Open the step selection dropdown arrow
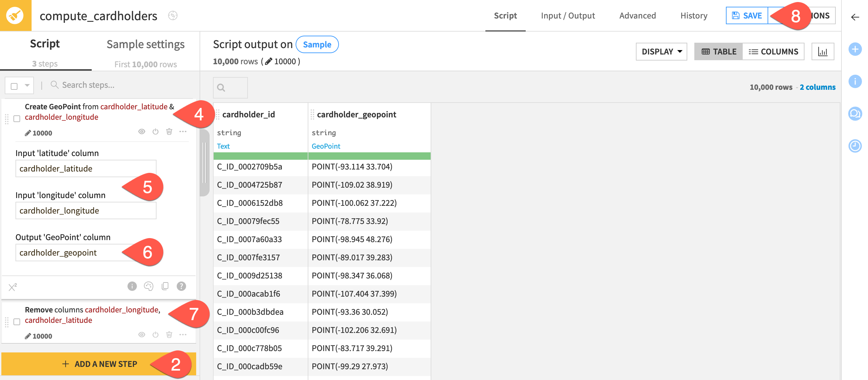868x380 pixels. click(x=27, y=85)
